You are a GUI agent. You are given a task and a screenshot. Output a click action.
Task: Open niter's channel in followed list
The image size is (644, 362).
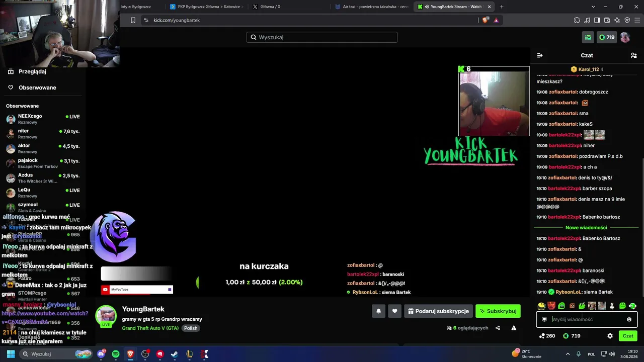point(43,134)
